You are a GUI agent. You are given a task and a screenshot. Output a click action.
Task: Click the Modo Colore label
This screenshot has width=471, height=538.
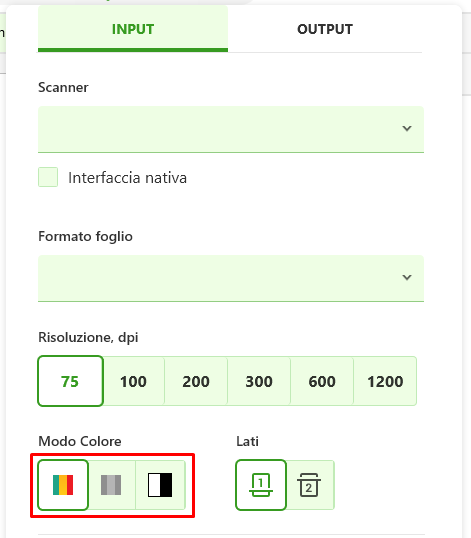(x=80, y=441)
